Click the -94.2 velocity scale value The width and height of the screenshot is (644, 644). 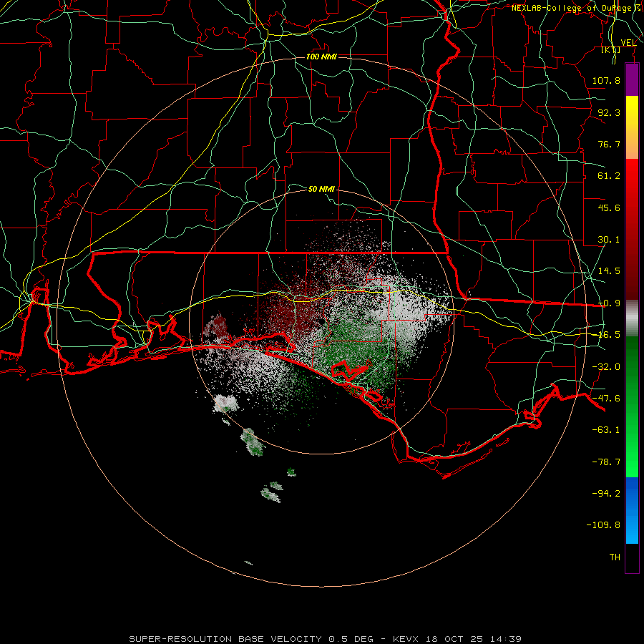point(606,494)
